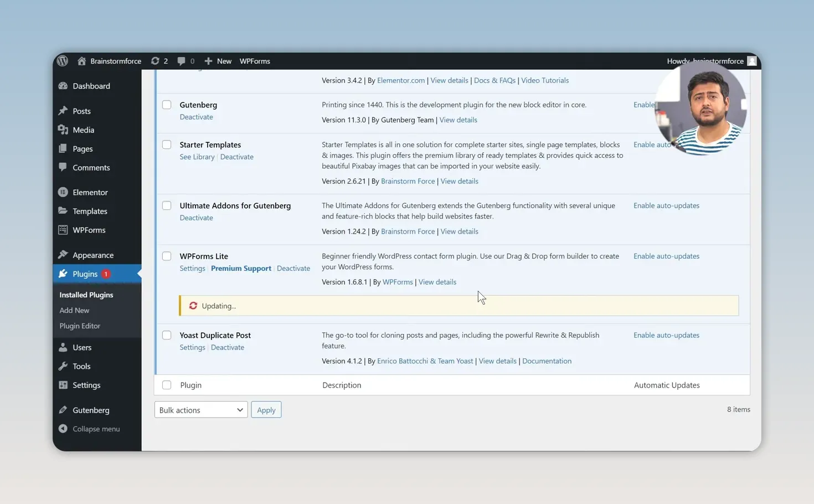The image size is (814, 504).
Task: Open the Brainstormforce site home icon
Action: [81, 61]
